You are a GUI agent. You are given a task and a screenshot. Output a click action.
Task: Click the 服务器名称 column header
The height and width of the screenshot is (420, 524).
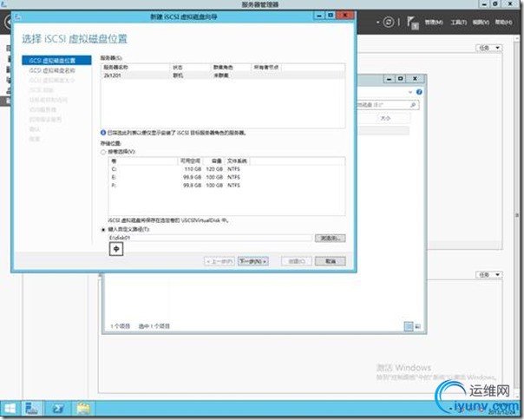[135, 67]
